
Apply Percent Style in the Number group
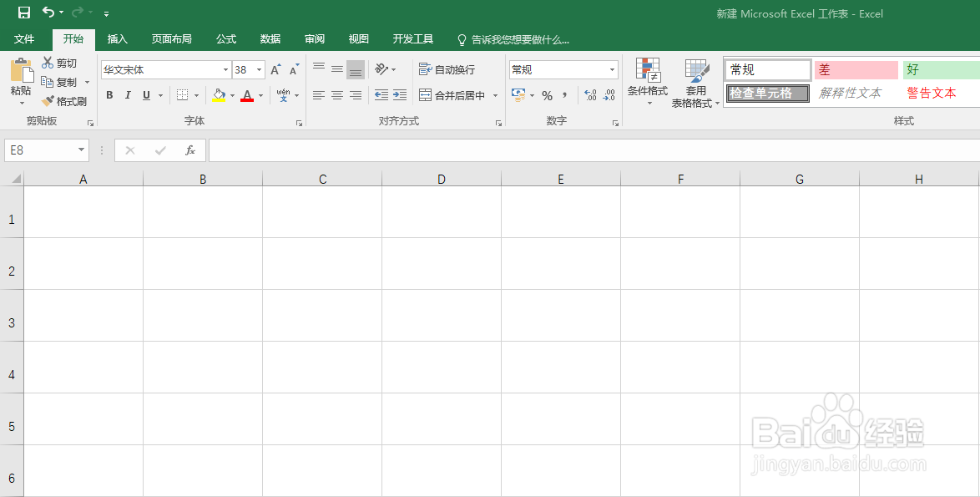[x=548, y=94]
